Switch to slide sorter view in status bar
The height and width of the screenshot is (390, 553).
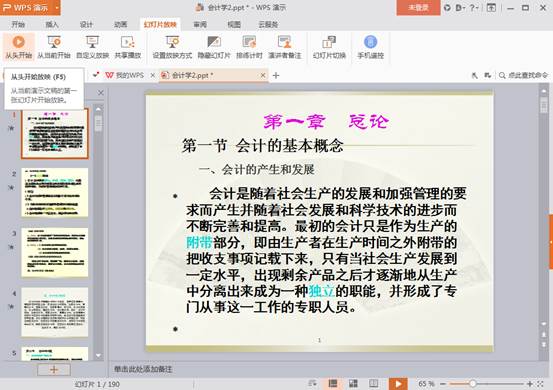353,384
